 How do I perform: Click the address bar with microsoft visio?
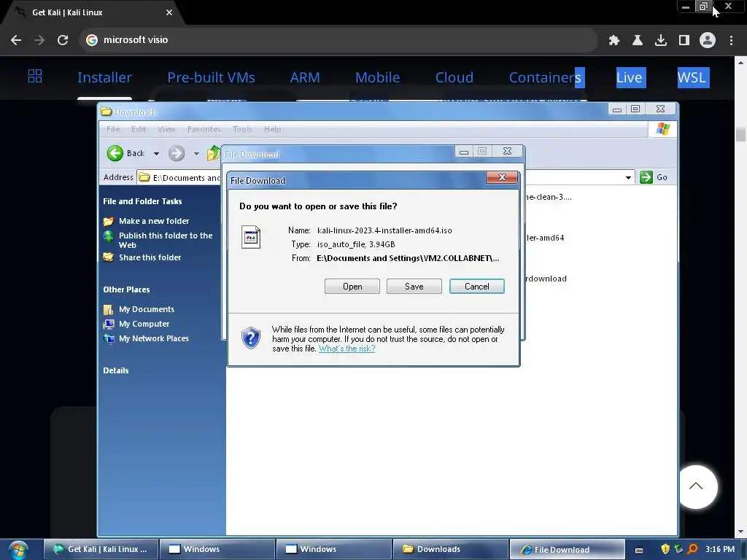(338, 40)
